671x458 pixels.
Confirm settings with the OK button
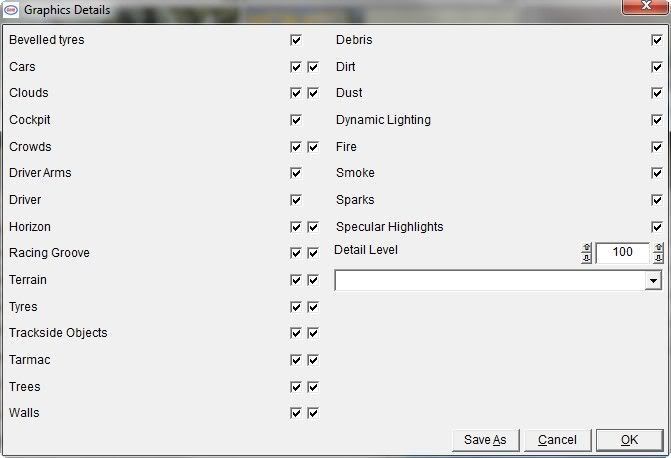click(629, 440)
